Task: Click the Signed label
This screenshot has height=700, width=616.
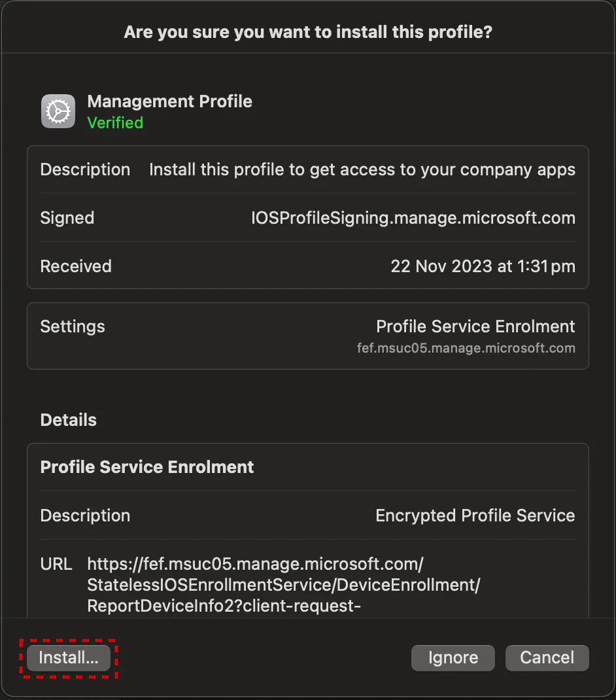Action: [67, 218]
